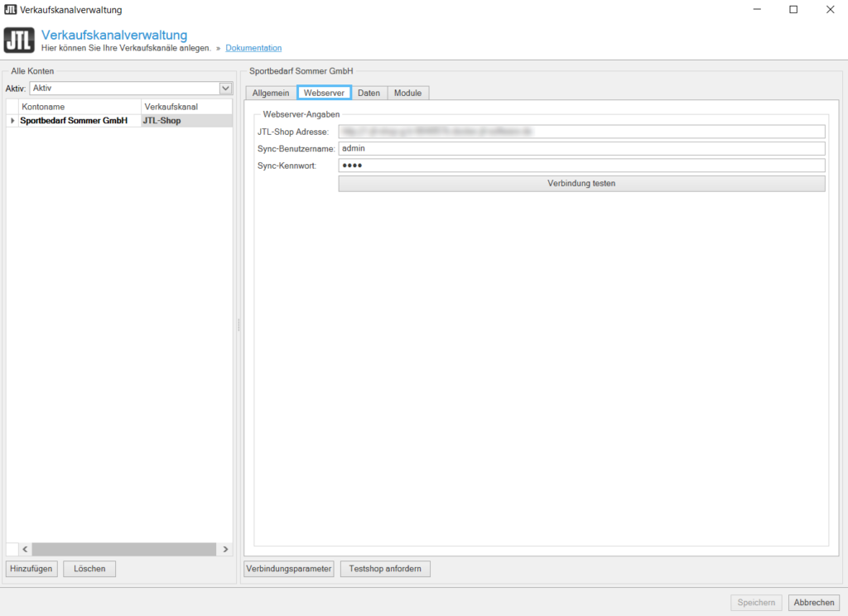The height and width of the screenshot is (616, 848).
Task: Open the Daten tab
Action: click(369, 93)
